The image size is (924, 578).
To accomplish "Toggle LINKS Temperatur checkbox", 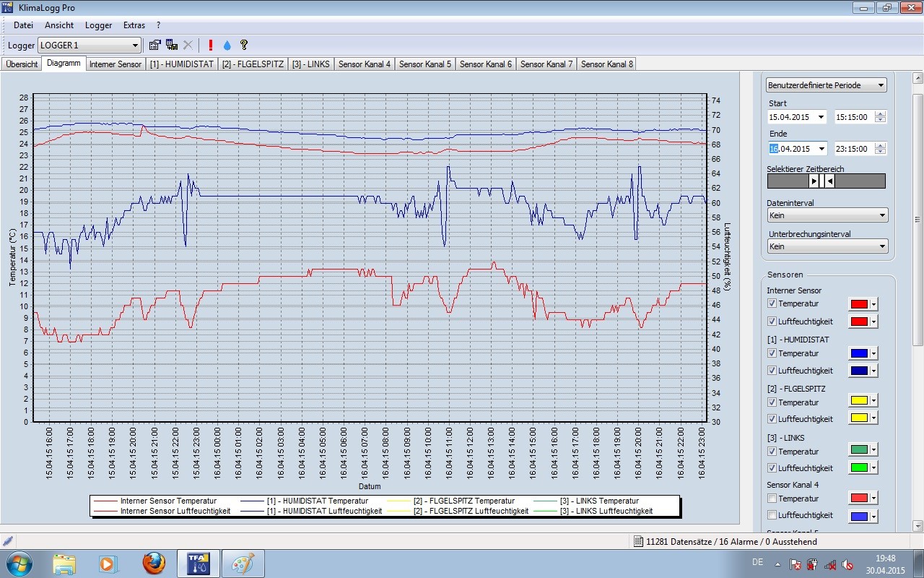I will point(772,451).
